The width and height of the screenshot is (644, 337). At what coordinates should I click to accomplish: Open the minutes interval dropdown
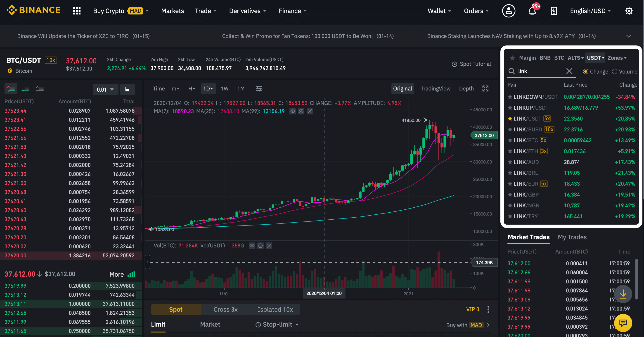[175, 88]
